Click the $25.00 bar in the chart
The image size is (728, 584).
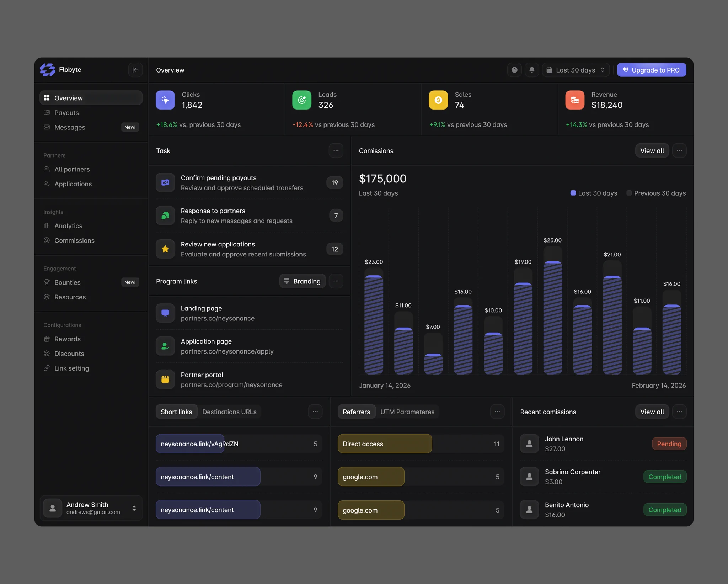tap(553, 310)
